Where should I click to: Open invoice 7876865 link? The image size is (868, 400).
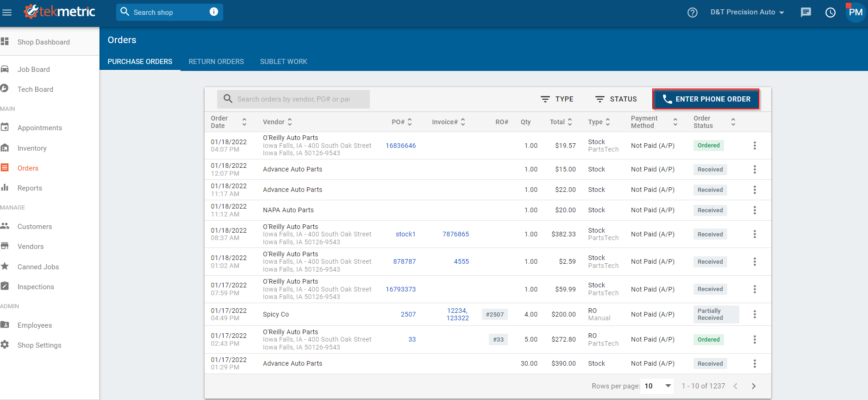(456, 234)
